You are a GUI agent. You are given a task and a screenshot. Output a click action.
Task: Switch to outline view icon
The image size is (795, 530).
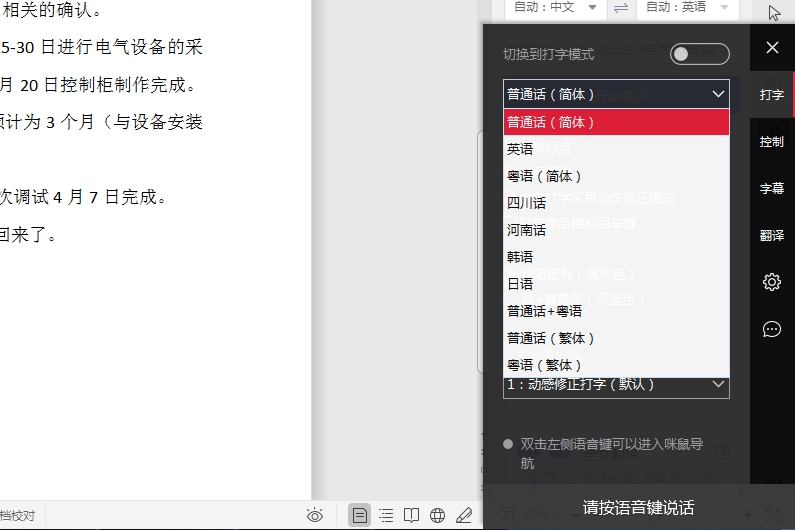[386, 516]
